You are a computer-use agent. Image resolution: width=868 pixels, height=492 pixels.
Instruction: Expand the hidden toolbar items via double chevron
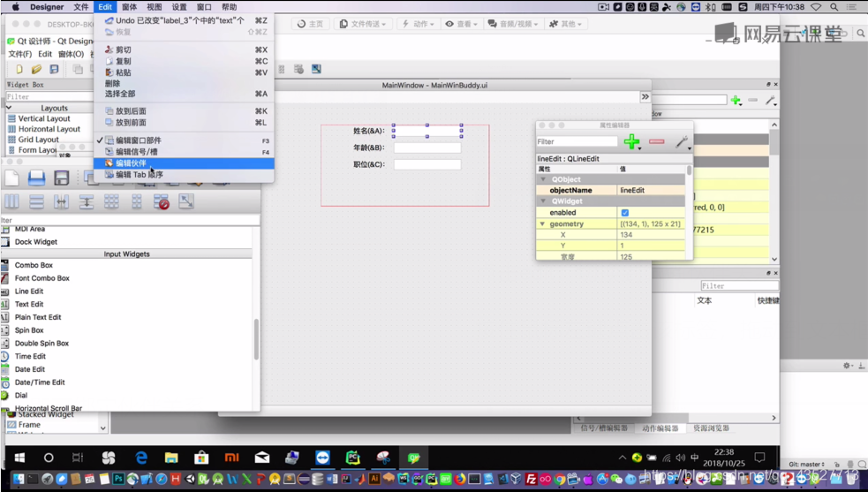point(645,97)
